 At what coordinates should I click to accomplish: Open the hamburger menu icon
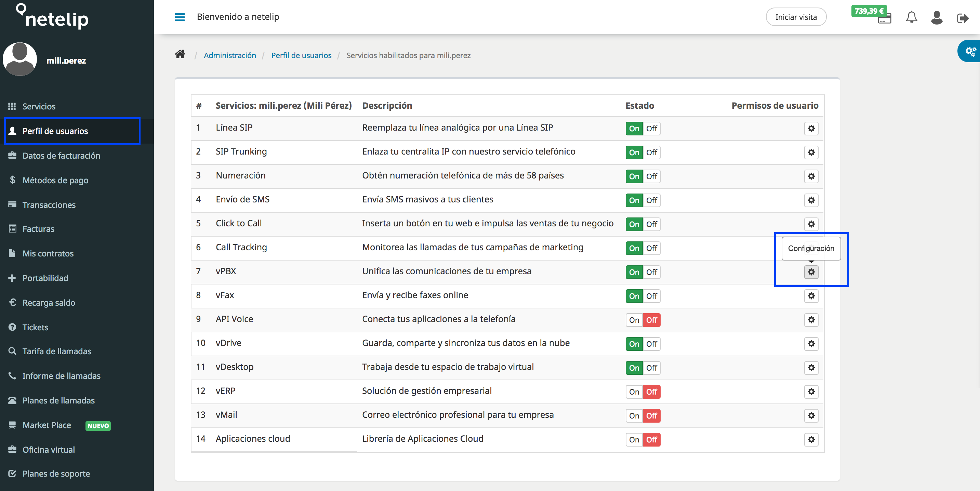(x=180, y=17)
